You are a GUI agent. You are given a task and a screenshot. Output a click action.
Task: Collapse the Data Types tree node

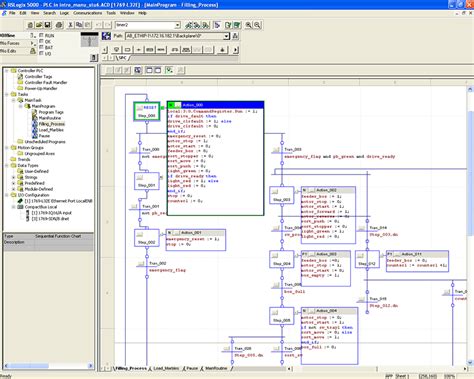coord(7,165)
